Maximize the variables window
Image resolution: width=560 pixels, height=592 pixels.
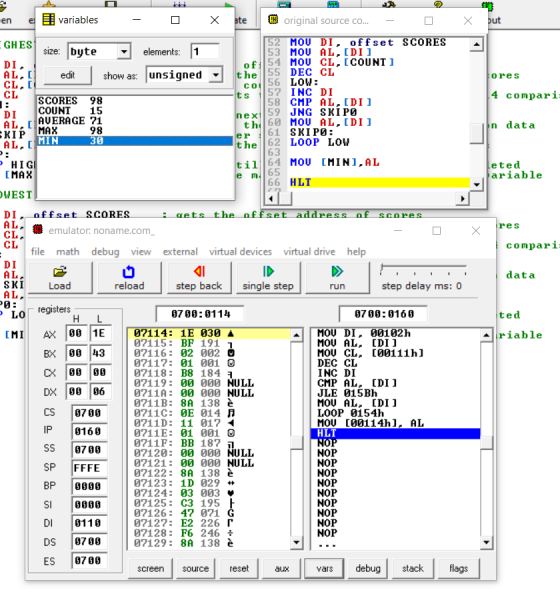(x=175, y=20)
